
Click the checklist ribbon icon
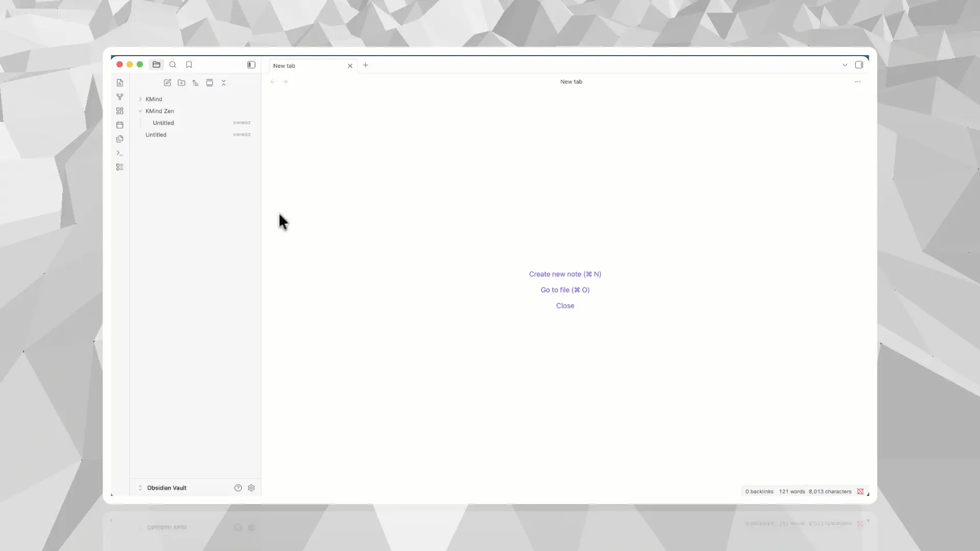click(120, 167)
